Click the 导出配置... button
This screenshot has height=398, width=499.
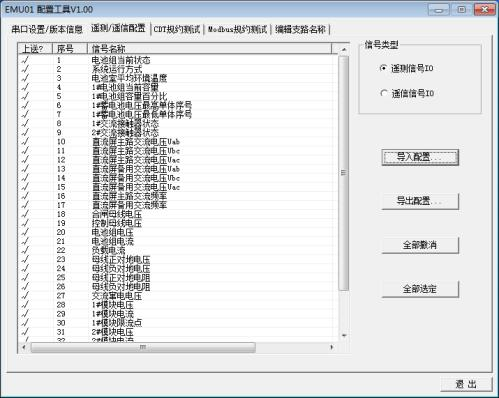pyautogui.click(x=420, y=201)
